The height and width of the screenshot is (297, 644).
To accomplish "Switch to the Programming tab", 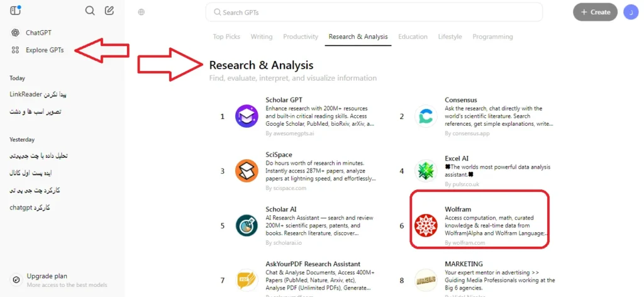I will [x=492, y=36].
